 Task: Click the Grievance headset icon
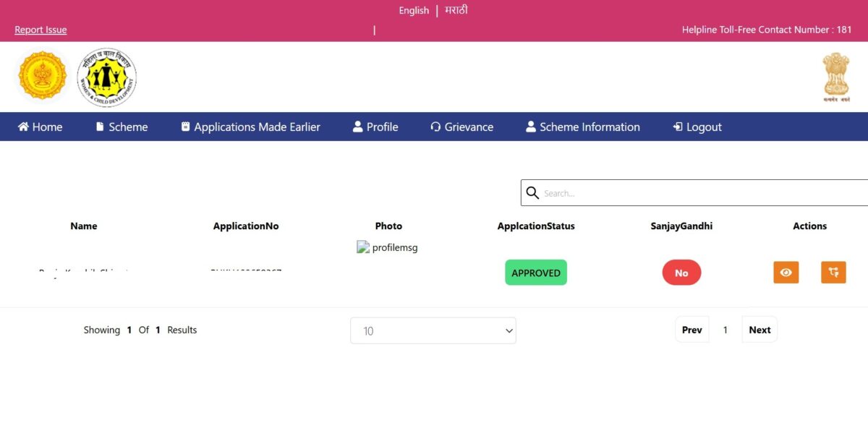[x=435, y=127]
